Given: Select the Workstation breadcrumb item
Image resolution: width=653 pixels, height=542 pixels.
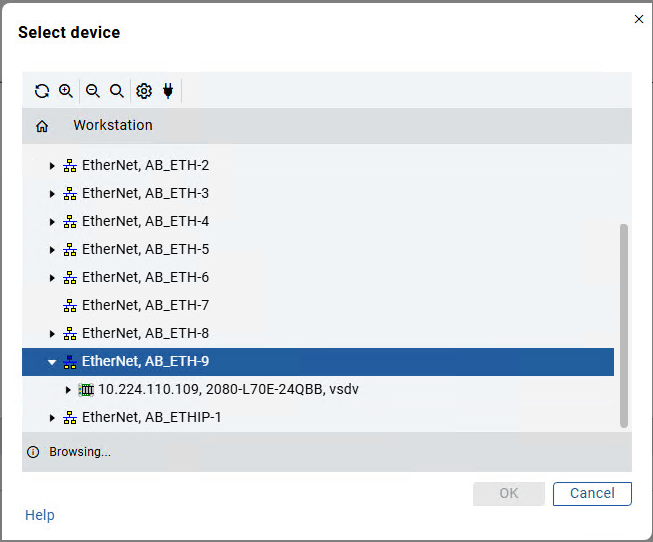Looking at the screenshot, I should 113,126.
